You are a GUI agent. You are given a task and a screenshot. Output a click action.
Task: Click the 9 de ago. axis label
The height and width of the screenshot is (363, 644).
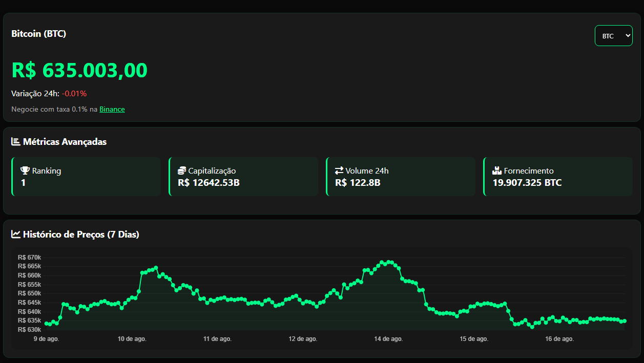(x=46, y=339)
